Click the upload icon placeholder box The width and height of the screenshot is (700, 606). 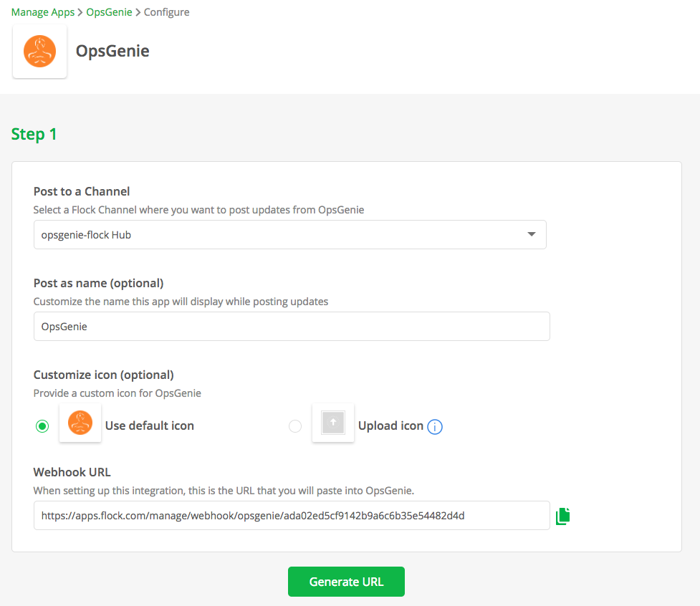point(333,423)
